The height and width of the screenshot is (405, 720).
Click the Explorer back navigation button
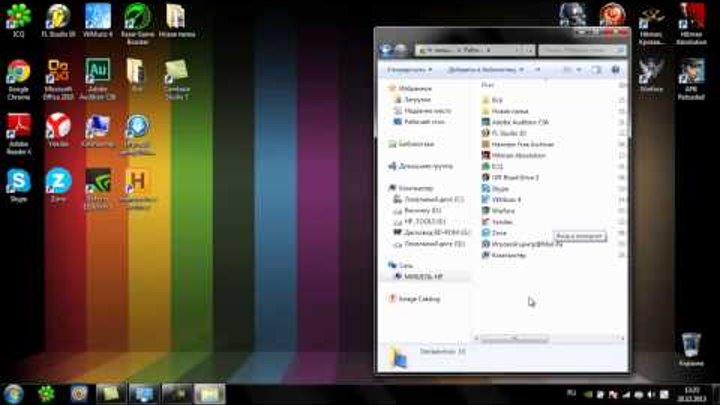click(387, 48)
